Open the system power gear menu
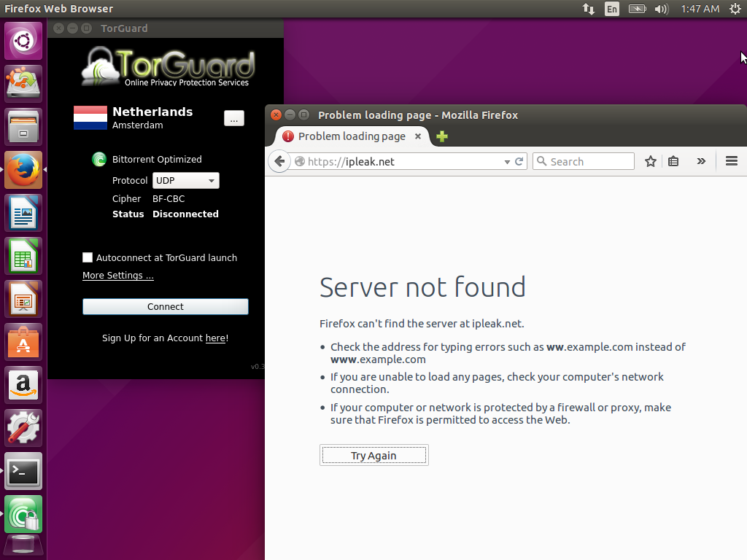 pos(735,9)
